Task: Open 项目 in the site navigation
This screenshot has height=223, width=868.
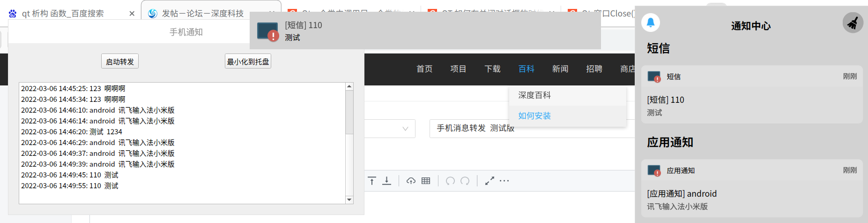Action: click(458, 69)
